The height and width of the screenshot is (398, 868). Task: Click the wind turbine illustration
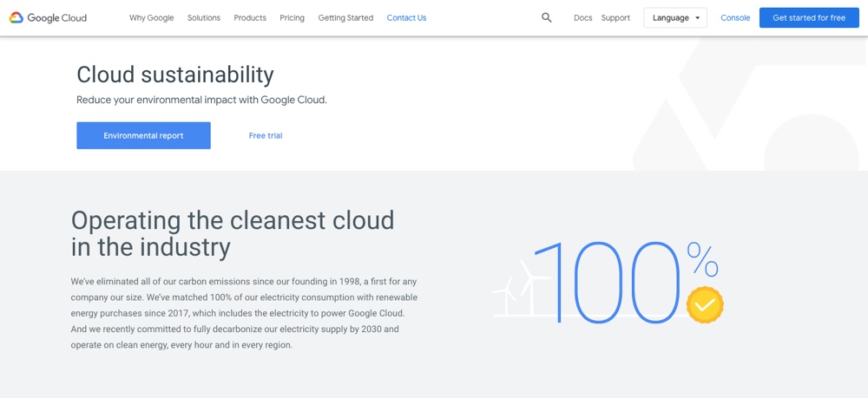[517, 288]
